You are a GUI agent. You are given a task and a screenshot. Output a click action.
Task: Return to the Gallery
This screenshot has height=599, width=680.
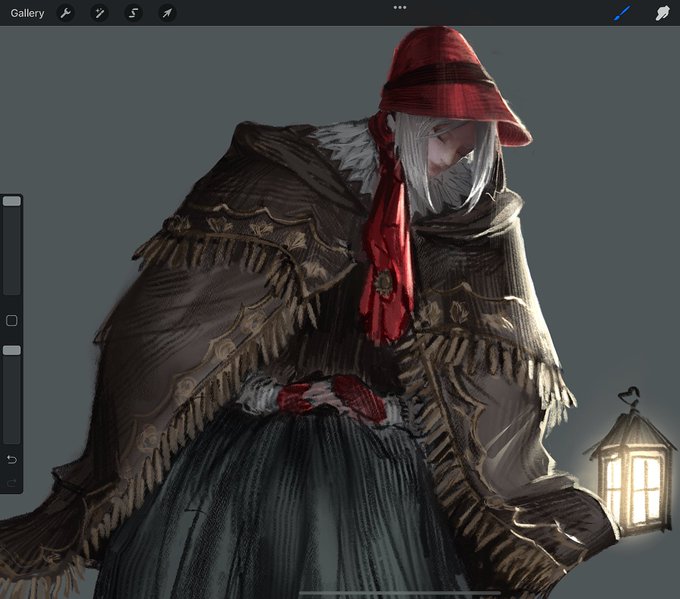(27, 13)
